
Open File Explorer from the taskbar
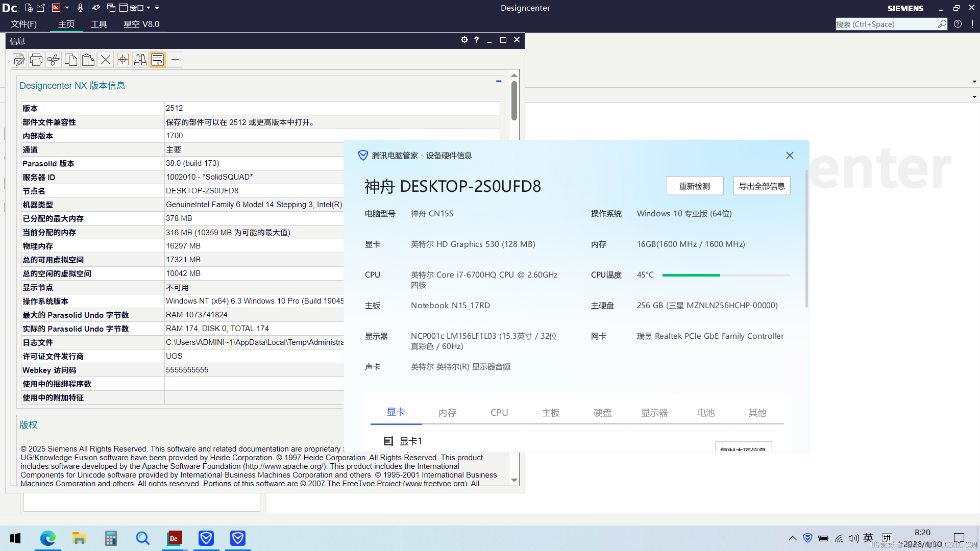coord(79,538)
